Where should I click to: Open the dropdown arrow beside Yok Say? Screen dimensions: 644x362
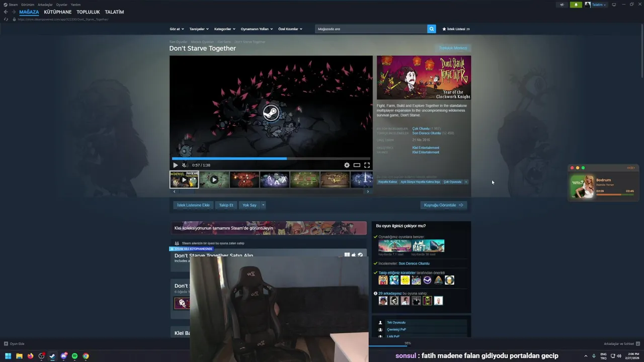pyautogui.click(x=263, y=205)
